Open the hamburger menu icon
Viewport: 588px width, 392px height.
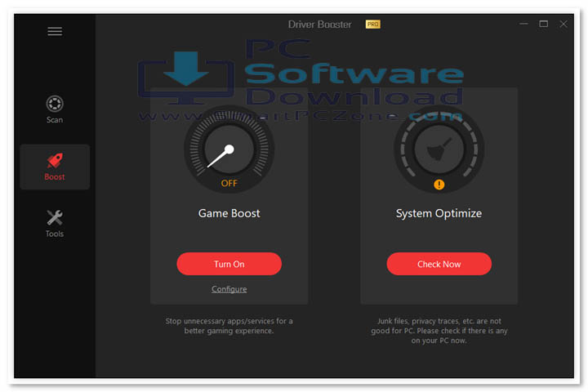pos(55,32)
